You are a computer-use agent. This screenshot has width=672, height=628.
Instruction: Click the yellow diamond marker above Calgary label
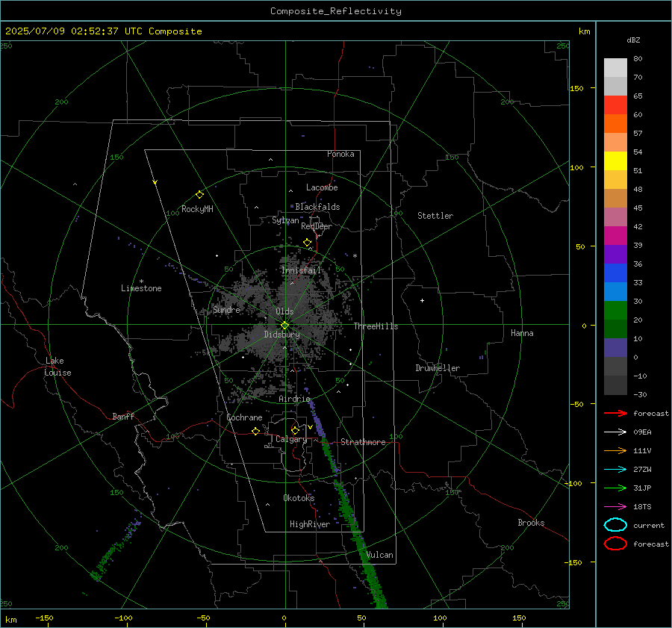(295, 430)
